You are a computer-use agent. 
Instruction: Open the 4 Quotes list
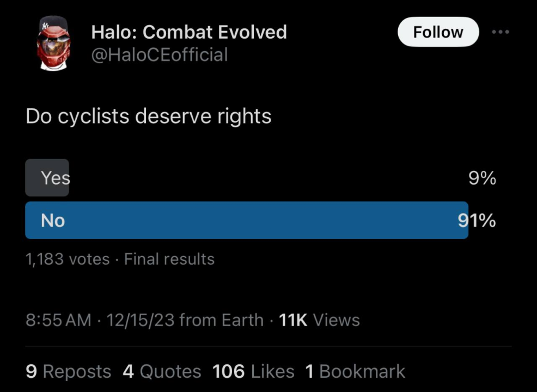click(162, 371)
